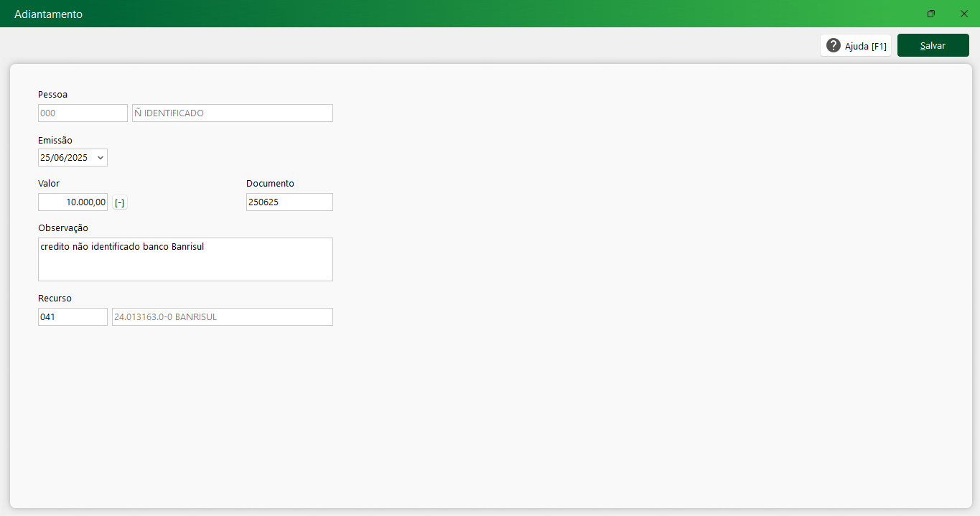Select the Recurso code field 041

pos(73,317)
